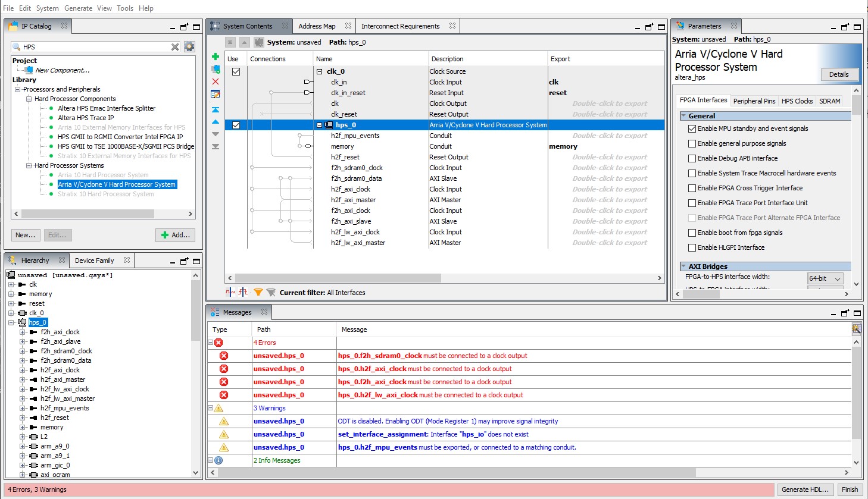Check Enable general purpose signals
The image size is (868, 499).
[692, 143]
